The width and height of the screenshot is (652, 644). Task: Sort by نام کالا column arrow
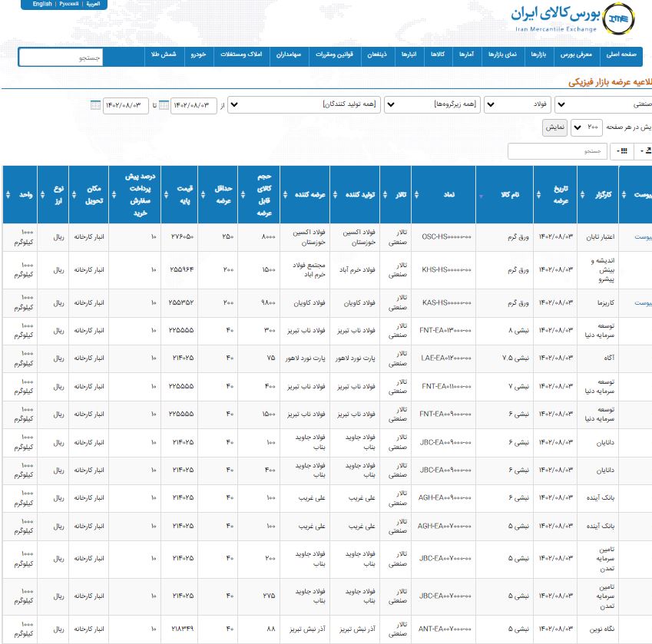coord(481,196)
